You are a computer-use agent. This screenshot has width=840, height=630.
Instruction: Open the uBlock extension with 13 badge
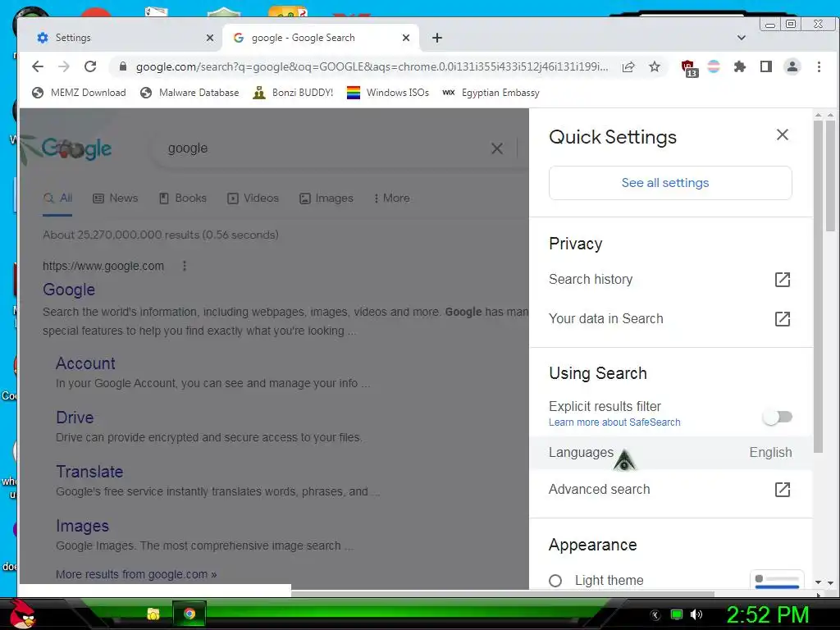(x=689, y=68)
